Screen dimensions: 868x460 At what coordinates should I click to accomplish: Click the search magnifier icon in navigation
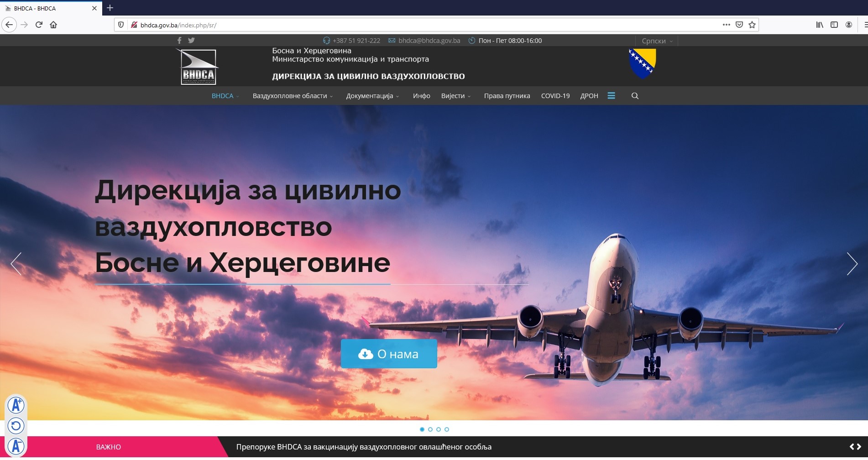pos(635,96)
